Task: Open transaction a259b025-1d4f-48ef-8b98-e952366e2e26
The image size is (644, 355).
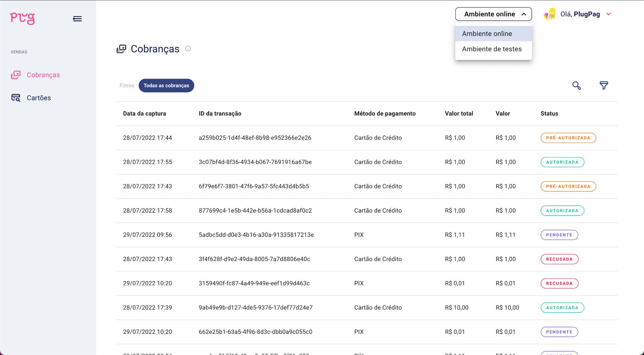Action: click(255, 138)
